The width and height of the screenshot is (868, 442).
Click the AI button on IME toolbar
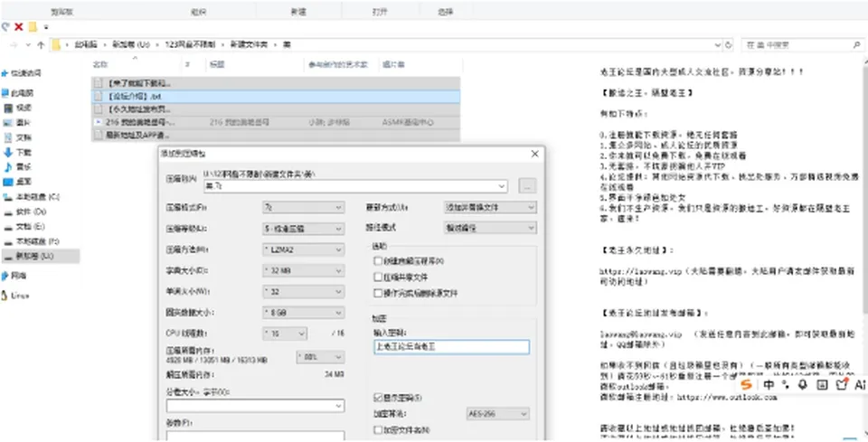(x=860, y=384)
